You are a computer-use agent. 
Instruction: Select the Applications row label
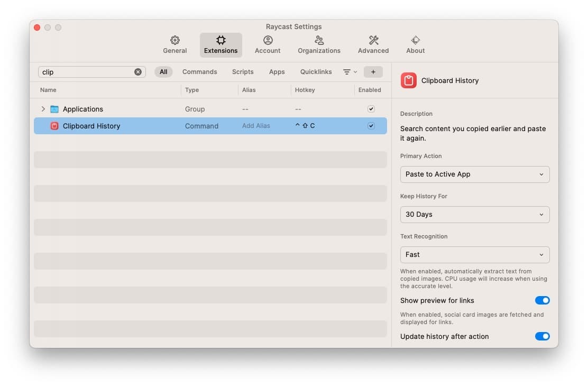click(83, 109)
